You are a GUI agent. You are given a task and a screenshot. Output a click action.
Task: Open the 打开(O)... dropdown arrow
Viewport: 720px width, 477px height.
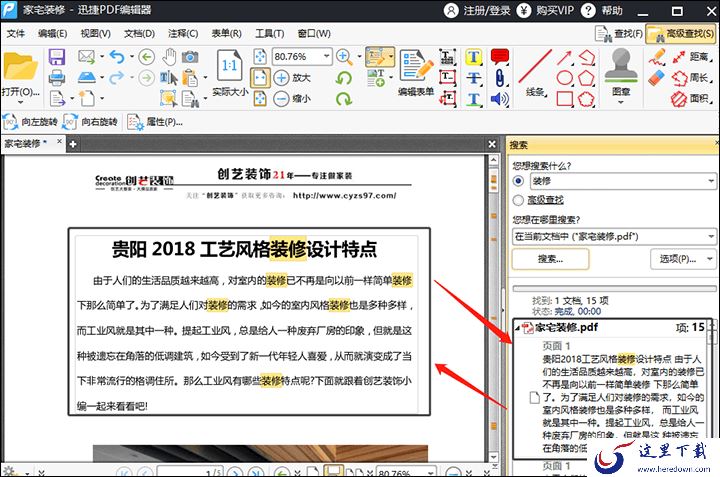(20, 102)
